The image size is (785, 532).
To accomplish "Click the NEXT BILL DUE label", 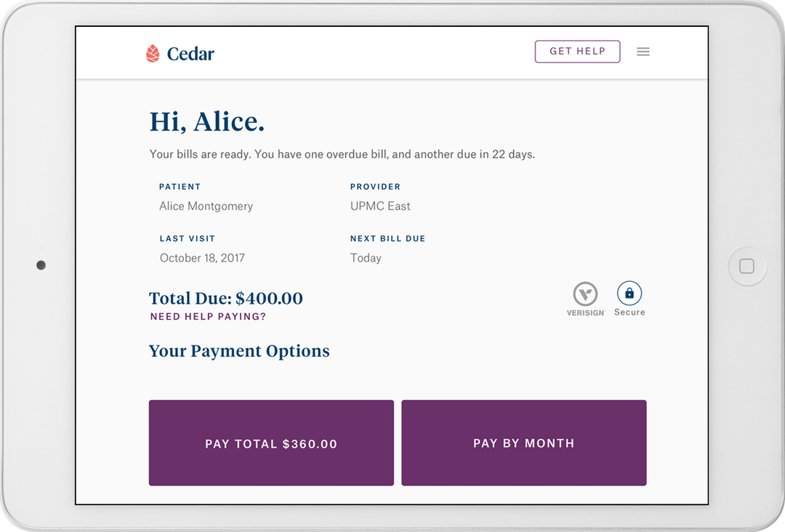I will [x=387, y=238].
